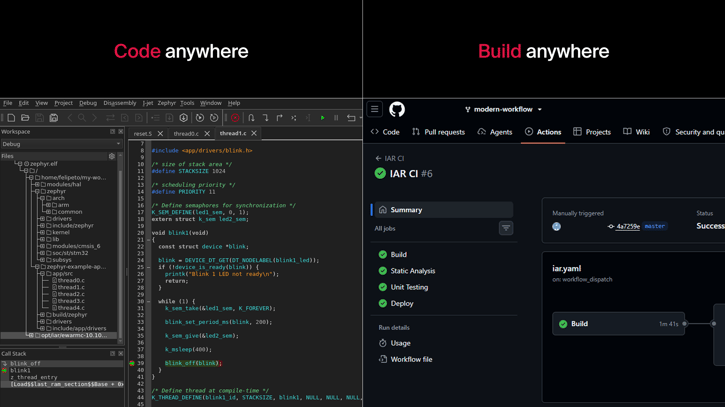Open Build job card in graph
The image size is (725, 407).
coord(618,324)
